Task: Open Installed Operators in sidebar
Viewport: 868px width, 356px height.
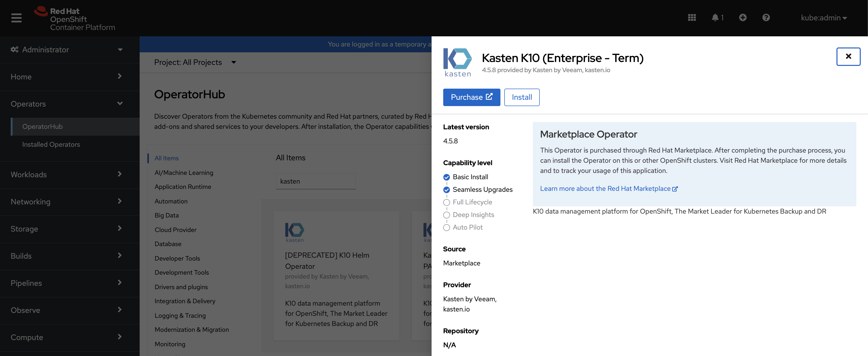Action: (x=51, y=144)
